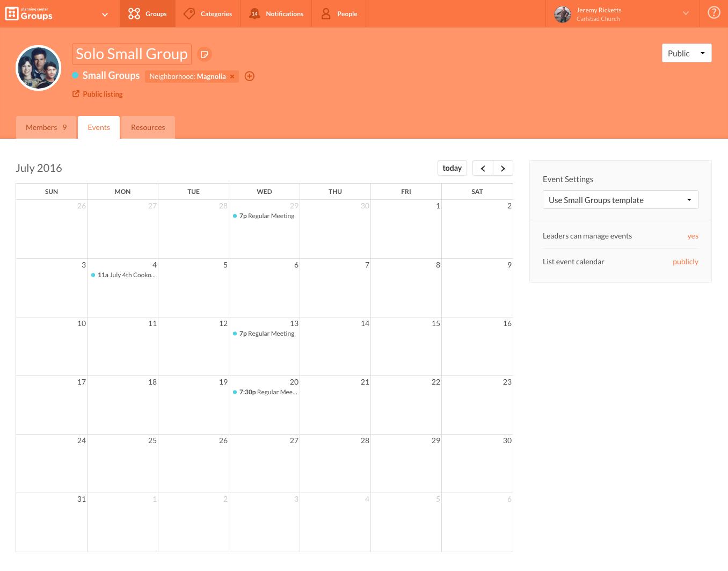Open the Public visibility dropdown
The image size is (728, 571).
point(687,53)
